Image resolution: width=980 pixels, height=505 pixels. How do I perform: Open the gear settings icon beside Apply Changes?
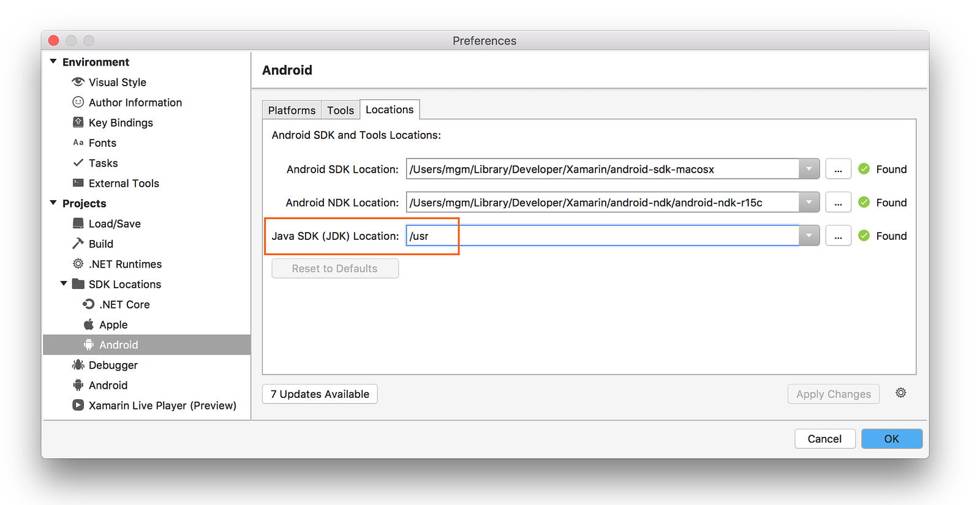(900, 393)
